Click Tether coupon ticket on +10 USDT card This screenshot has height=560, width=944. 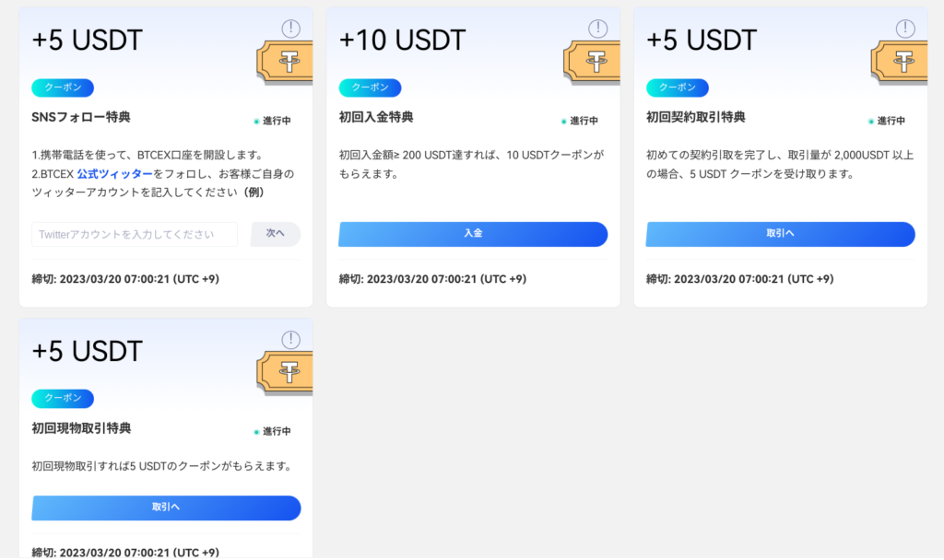592,63
